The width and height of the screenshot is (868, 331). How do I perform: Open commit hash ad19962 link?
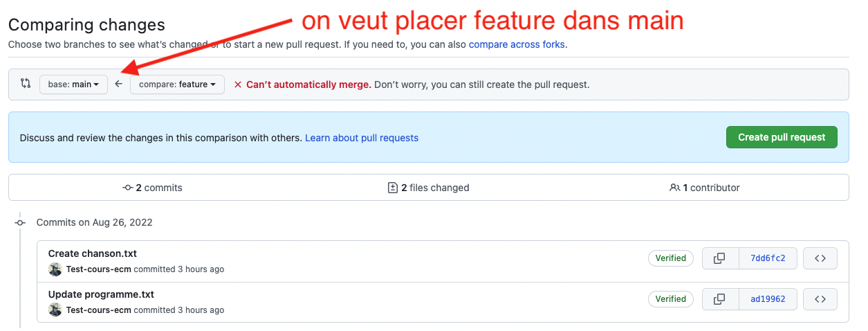[767, 299]
